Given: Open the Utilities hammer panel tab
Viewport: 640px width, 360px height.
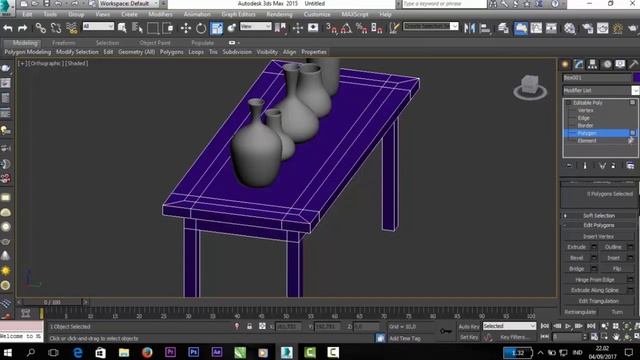Looking at the screenshot, I should (x=633, y=64).
